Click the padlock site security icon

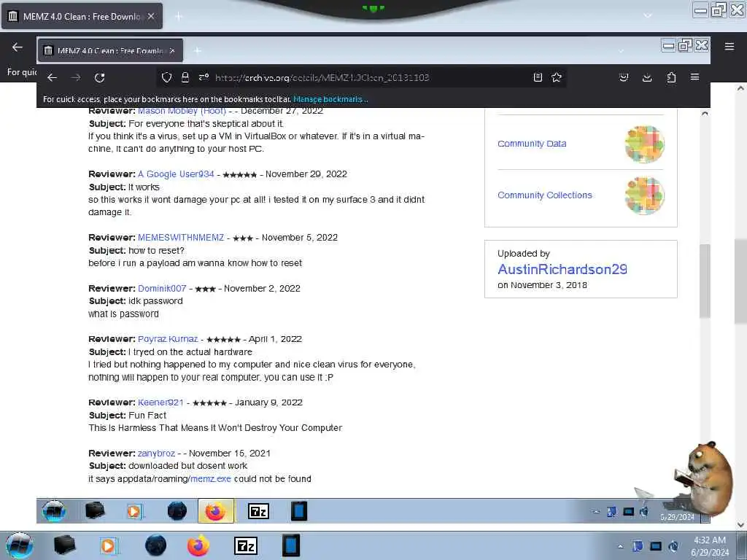(185, 77)
